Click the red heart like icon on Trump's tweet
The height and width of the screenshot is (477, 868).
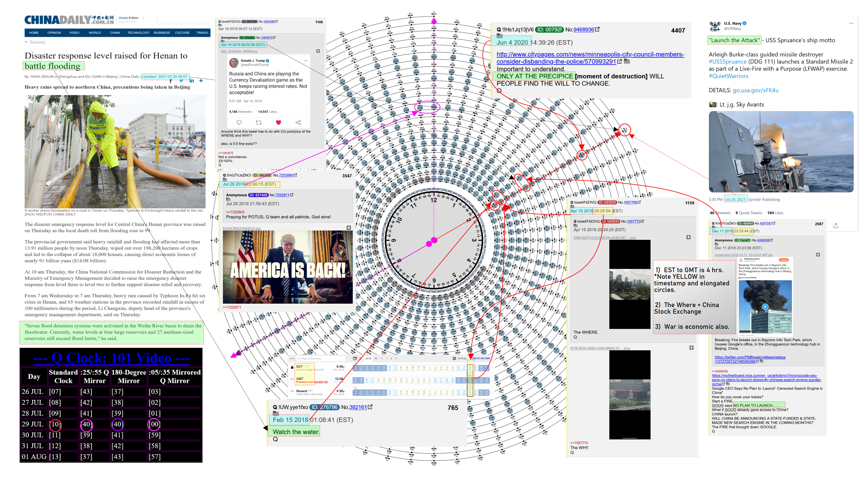[x=278, y=123]
